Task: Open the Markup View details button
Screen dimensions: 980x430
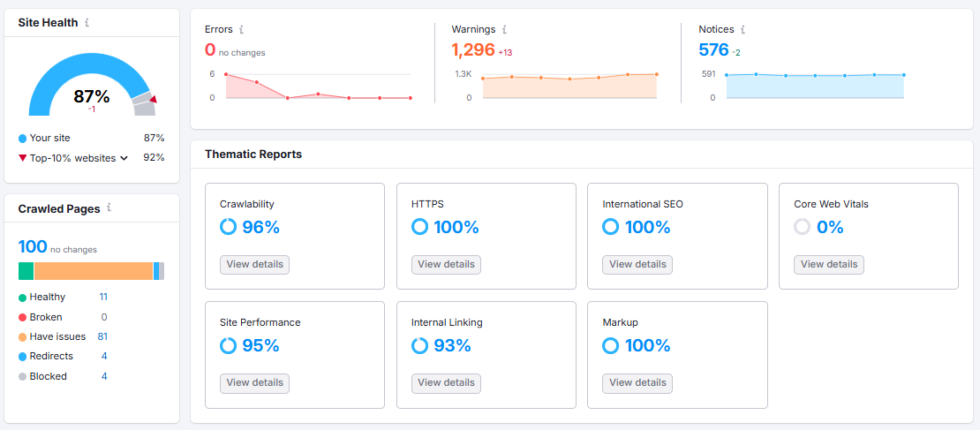Action: (x=637, y=383)
